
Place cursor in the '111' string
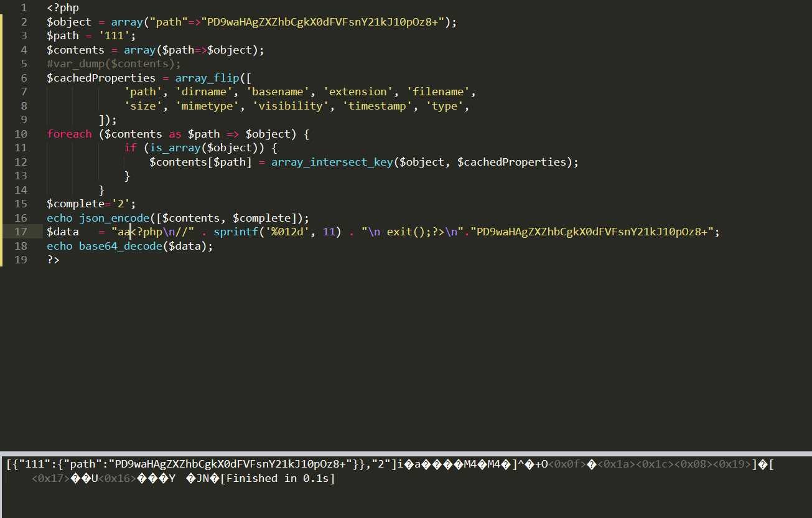tap(114, 36)
